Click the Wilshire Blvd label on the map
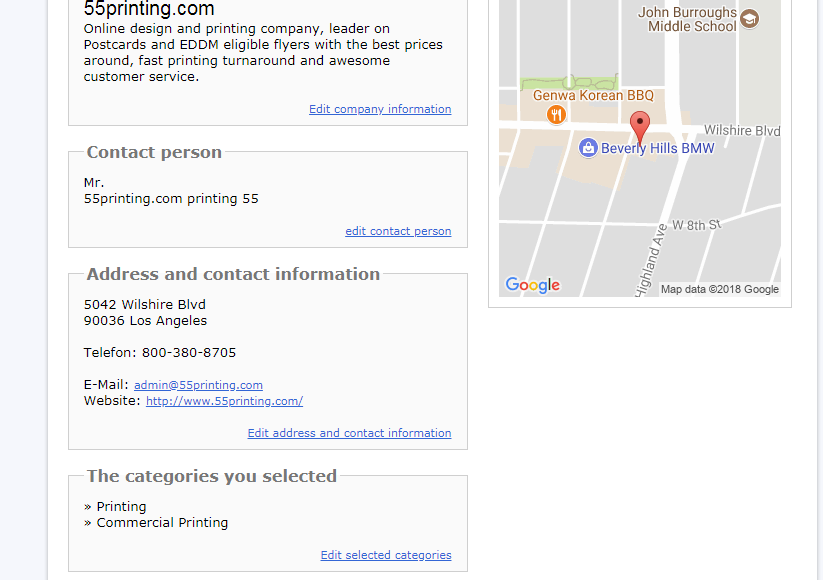 [742, 131]
